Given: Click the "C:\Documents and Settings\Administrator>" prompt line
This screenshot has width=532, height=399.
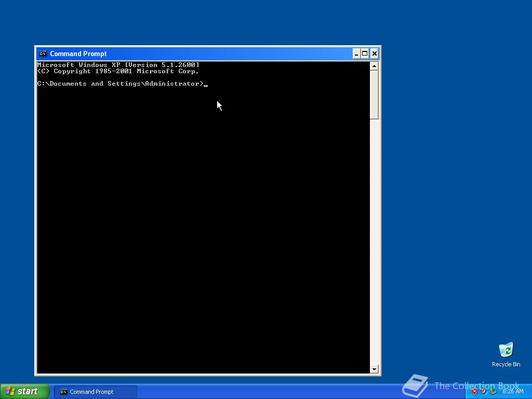Looking at the screenshot, I should click(121, 84).
